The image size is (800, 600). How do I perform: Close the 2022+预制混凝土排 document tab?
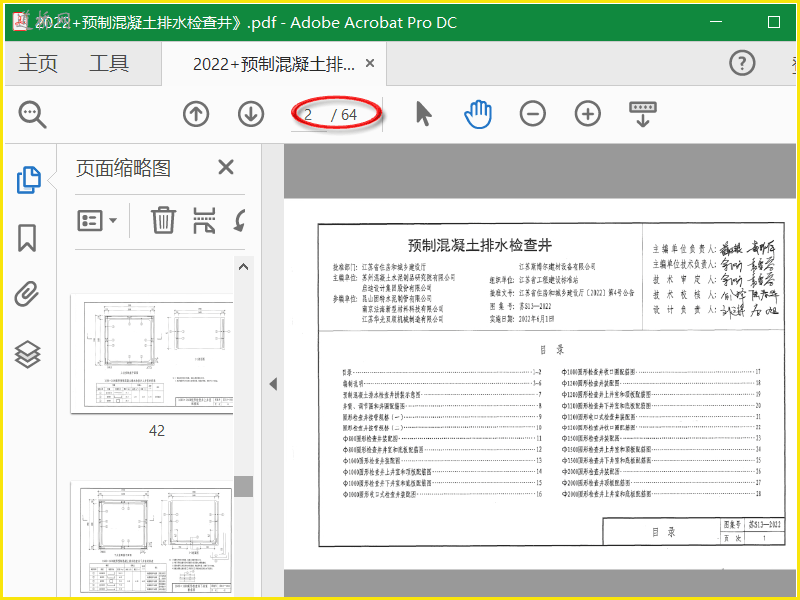(370, 63)
